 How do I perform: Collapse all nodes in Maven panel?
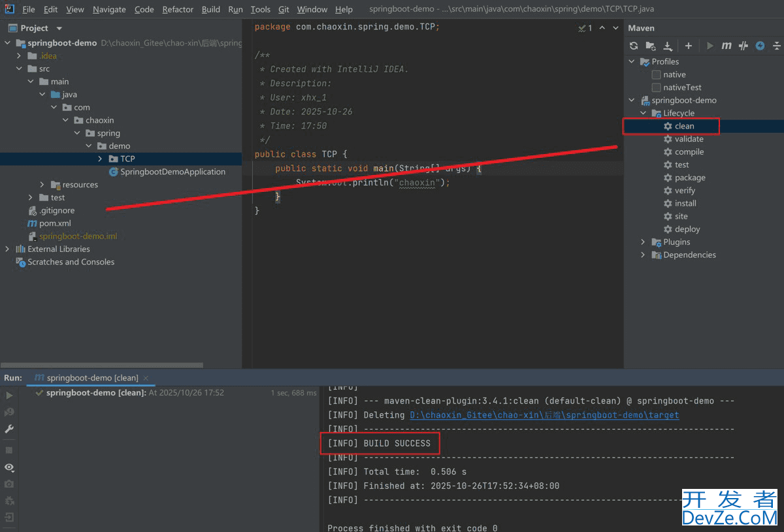coord(777,46)
